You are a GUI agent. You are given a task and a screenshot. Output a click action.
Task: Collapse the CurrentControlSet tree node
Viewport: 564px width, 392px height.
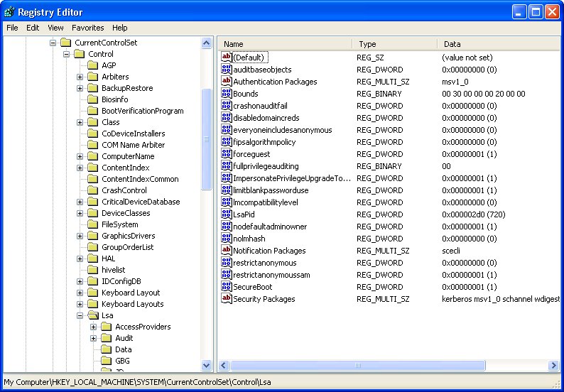click(53, 43)
